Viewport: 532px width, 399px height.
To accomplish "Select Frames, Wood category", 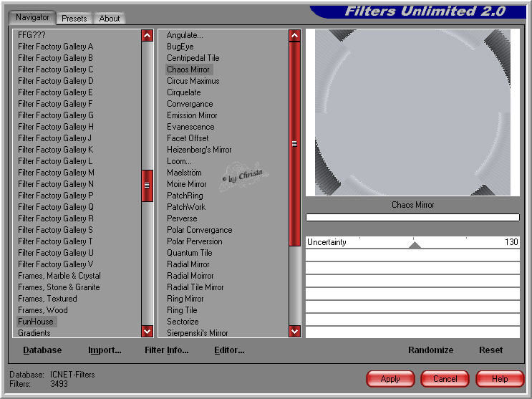I will point(43,310).
